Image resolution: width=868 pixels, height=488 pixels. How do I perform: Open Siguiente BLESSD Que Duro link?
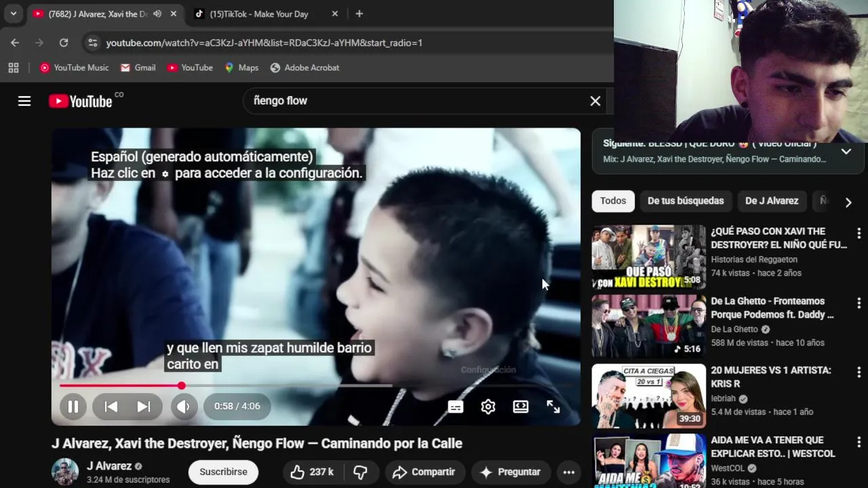[710, 144]
